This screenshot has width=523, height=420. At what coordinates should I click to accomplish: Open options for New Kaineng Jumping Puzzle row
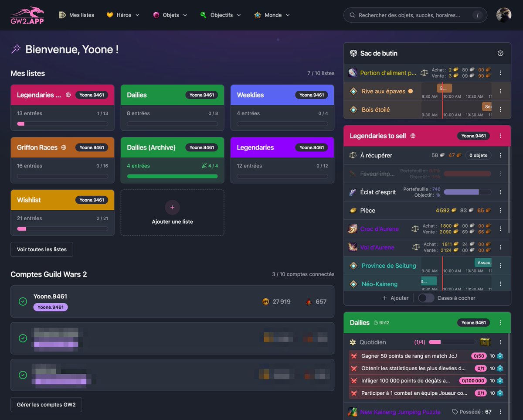click(x=500, y=412)
